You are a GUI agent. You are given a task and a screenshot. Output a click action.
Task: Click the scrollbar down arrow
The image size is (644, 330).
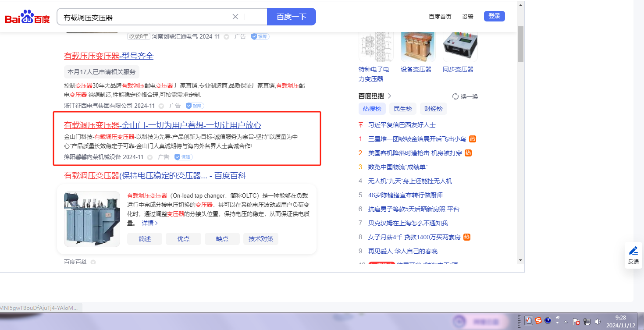click(520, 260)
